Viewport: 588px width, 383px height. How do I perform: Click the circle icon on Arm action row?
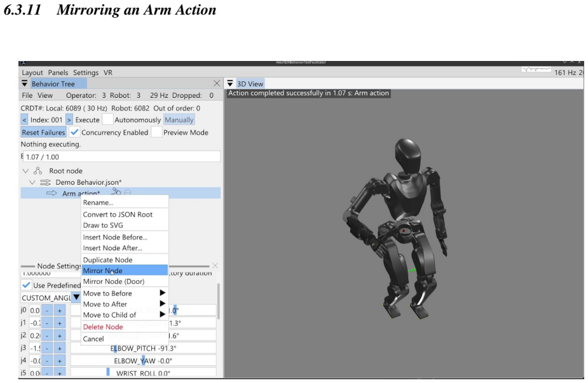click(x=128, y=192)
